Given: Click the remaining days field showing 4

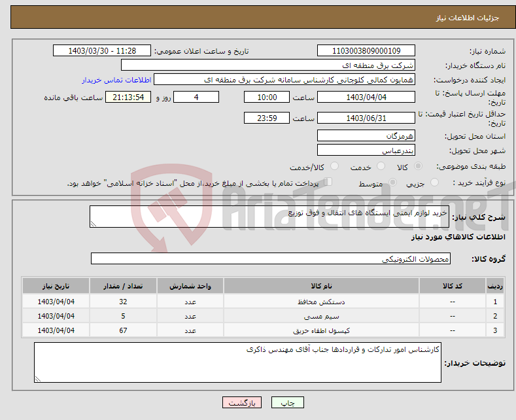Looking at the screenshot, I should point(196,97).
